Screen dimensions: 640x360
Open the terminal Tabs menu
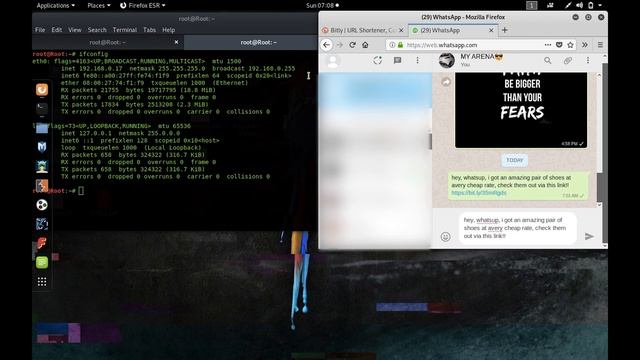coord(149,30)
